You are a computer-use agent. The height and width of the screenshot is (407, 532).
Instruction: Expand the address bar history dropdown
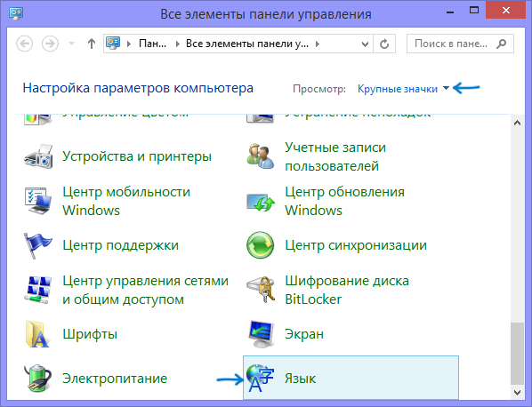pos(365,44)
